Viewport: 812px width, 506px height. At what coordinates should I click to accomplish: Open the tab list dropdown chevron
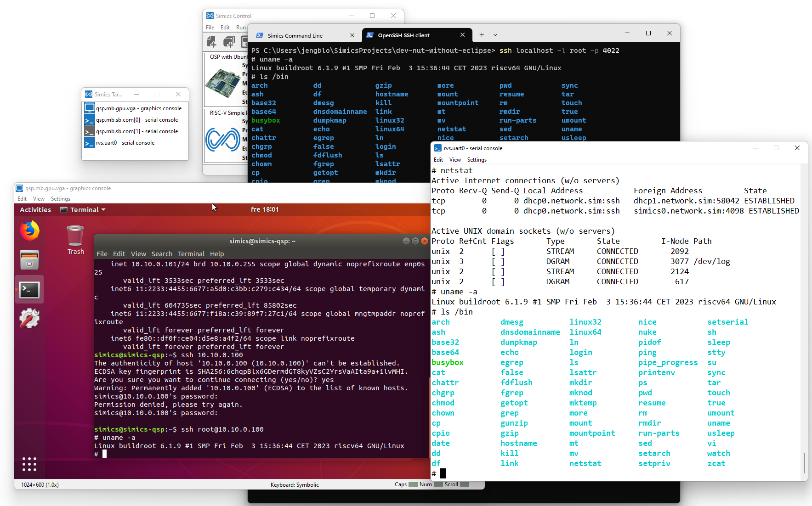495,35
